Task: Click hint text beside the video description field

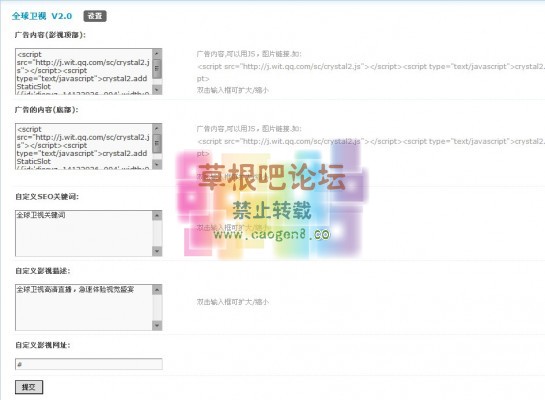Action: coord(233,302)
